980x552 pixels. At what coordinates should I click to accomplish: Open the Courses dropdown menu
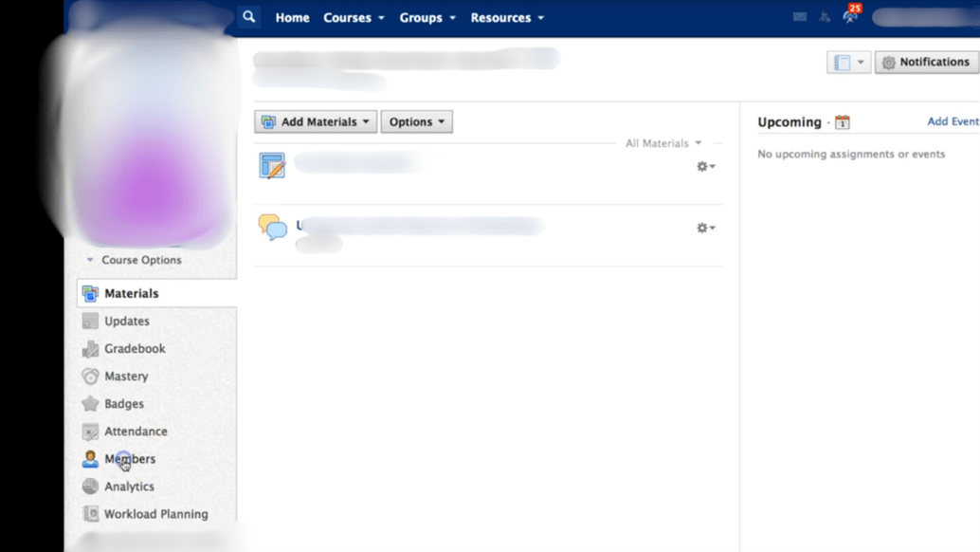(x=354, y=17)
